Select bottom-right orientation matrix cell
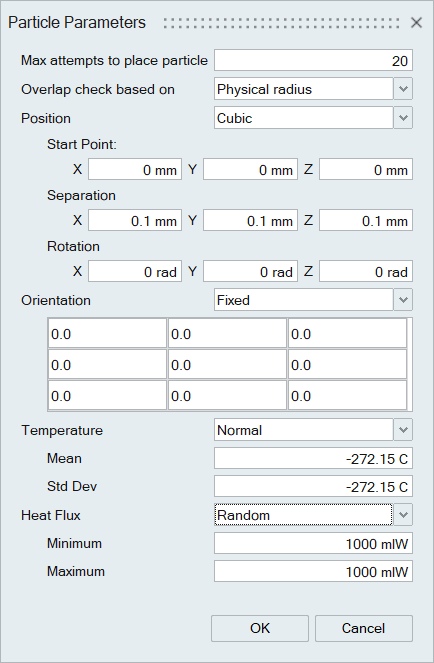The image size is (434, 663). pos(347,395)
